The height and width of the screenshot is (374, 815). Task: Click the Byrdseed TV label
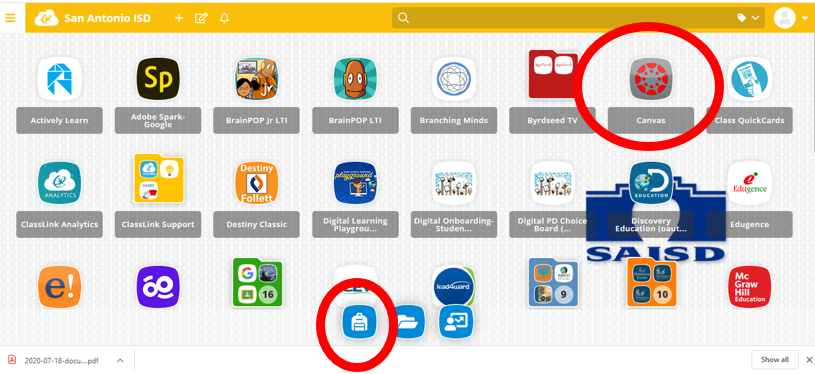[x=553, y=121]
